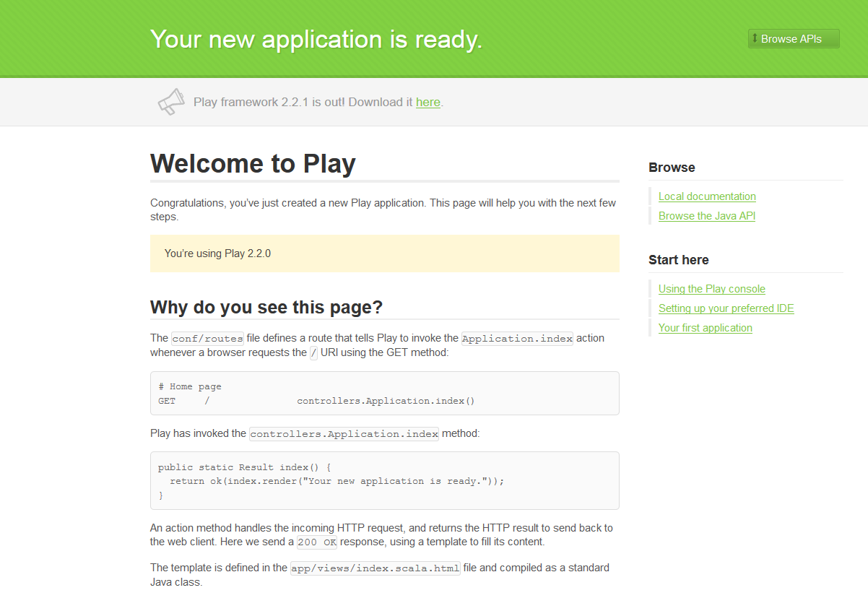The width and height of the screenshot is (868, 598).
Task: Open Local documentation link
Action: coord(707,196)
